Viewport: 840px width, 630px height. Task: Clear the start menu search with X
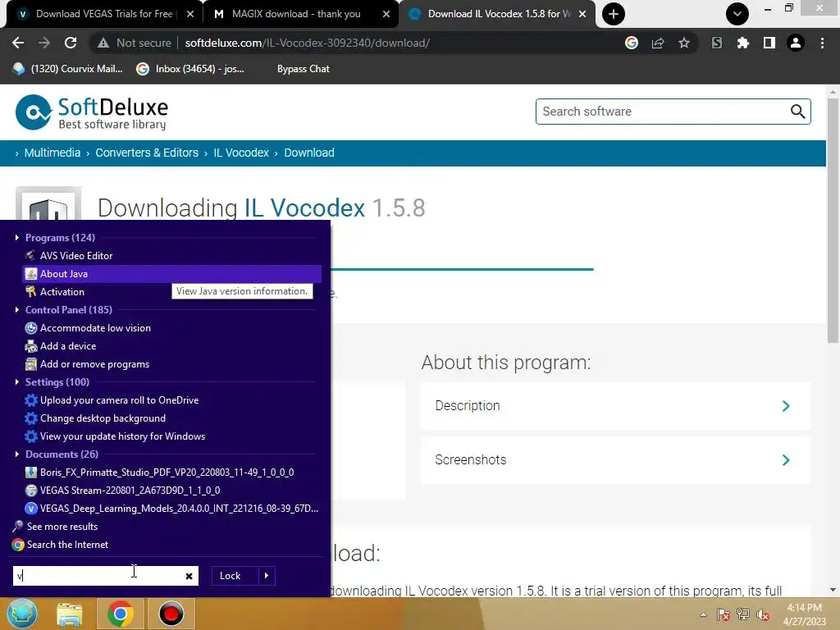click(189, 576)
